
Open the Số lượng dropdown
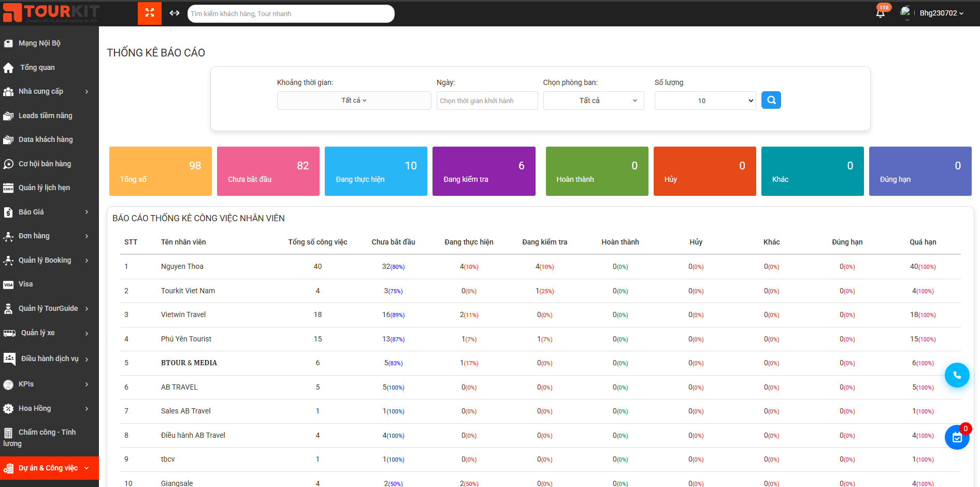(705, 101)
